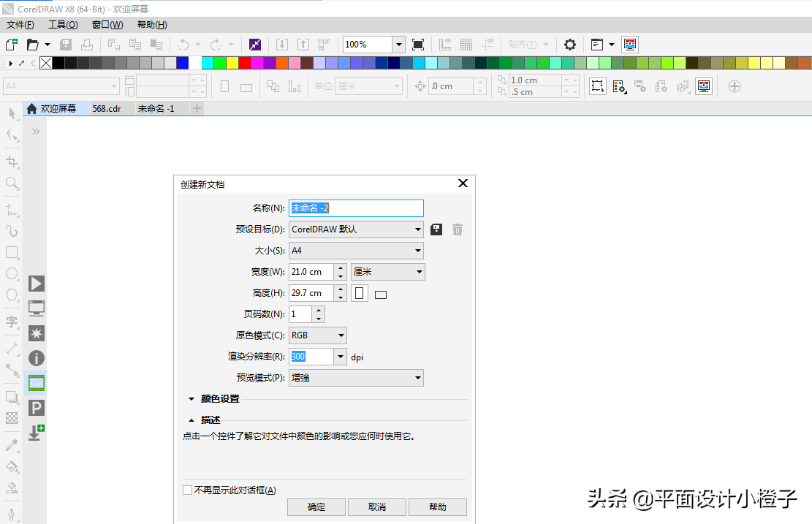Switch to the 未命名 -1 tab
The width and height of the screenshot is (812, 524).
coord(156,109)
